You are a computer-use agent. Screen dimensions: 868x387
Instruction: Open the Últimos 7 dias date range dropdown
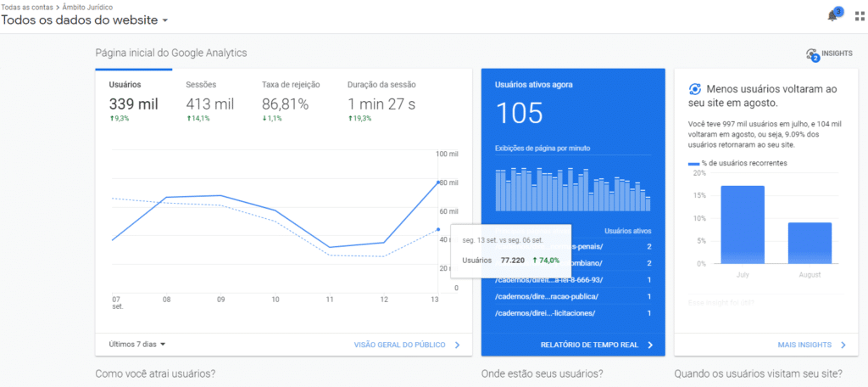click(x=137, y=345)
